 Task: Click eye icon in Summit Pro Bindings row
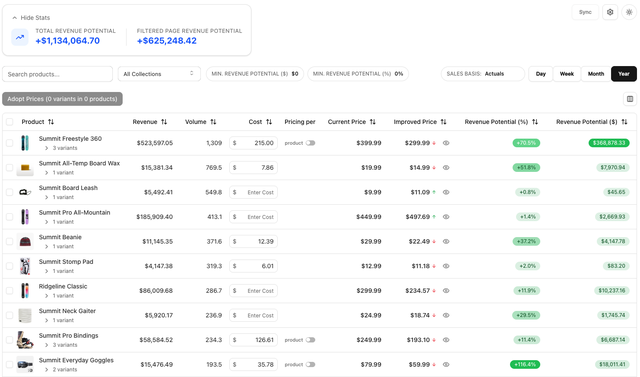[446, 340]
